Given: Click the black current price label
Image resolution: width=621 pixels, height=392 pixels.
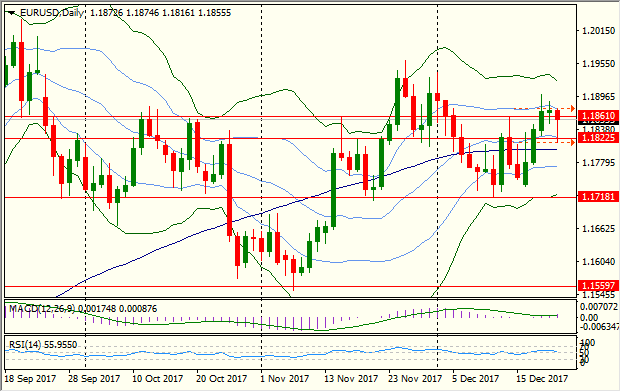Looking at the screenshot, I should (x=598, y=123).
